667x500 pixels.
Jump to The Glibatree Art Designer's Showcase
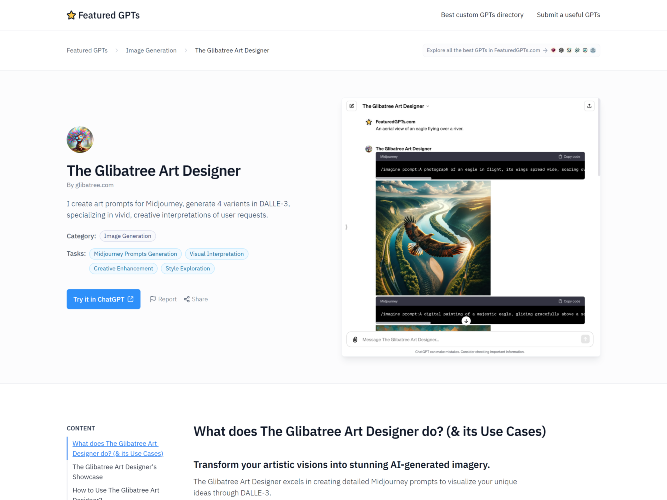[114, 472]
